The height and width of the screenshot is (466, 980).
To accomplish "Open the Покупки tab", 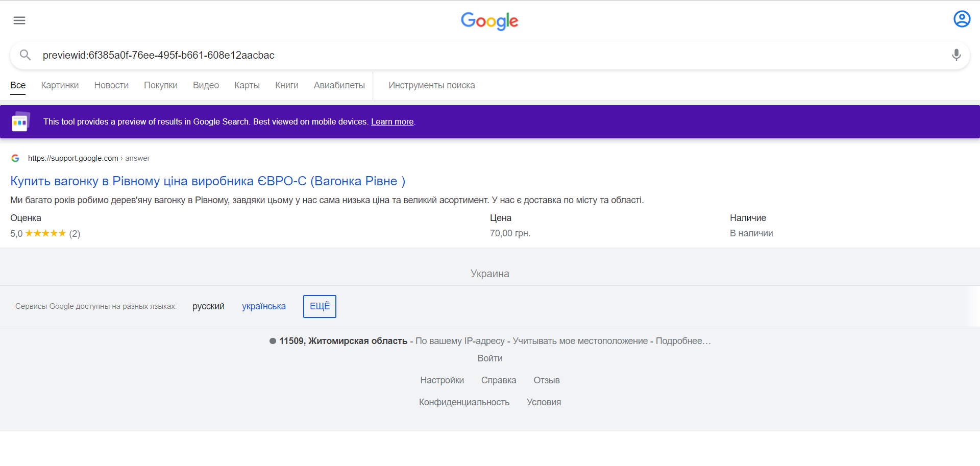I will [161, 85].
